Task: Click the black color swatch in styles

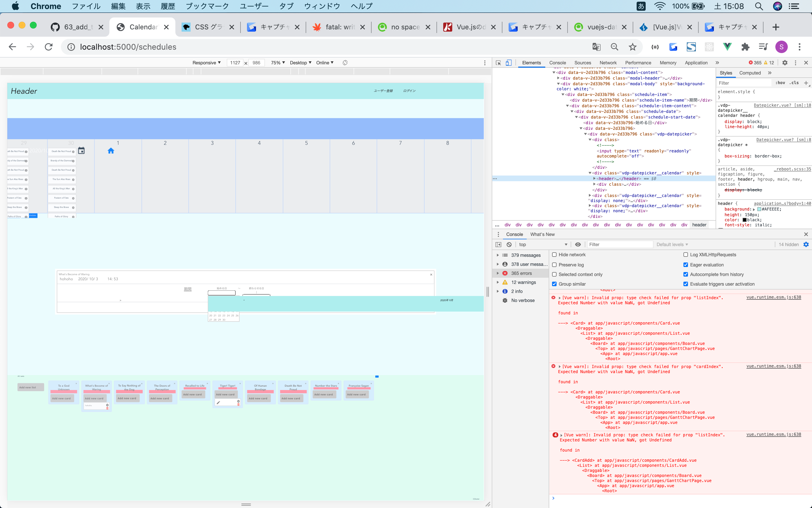Action: (x=745, y=220)
